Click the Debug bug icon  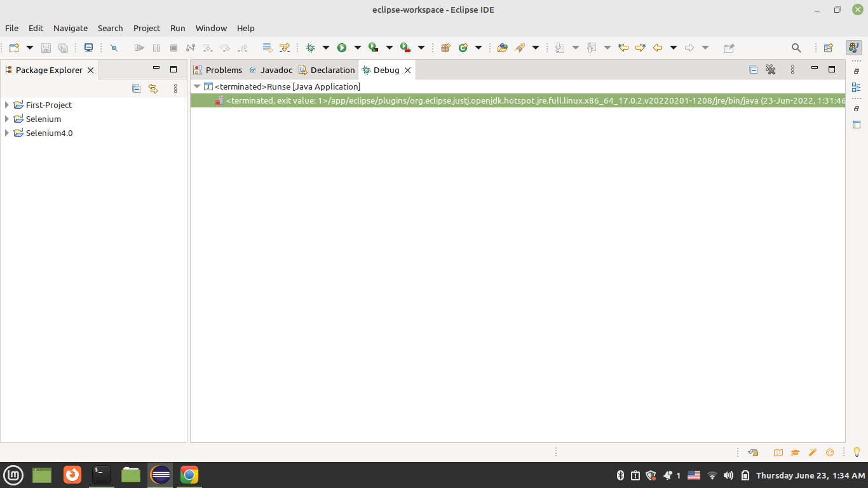[310, 48]
